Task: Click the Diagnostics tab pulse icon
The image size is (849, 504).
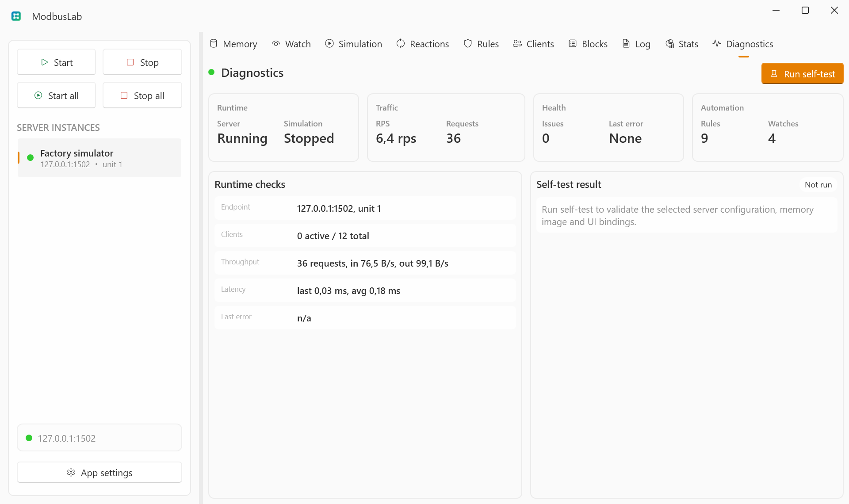Action: (x=717, y=44)
